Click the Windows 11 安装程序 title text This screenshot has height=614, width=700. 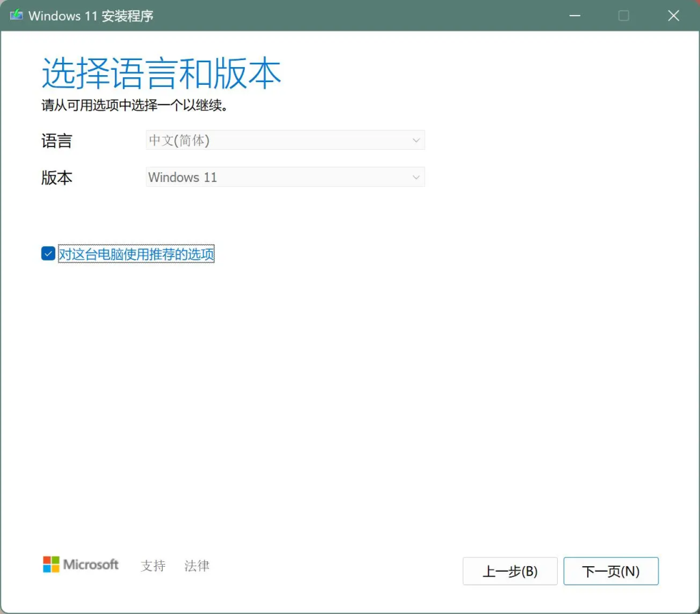[x=91, y=16]
